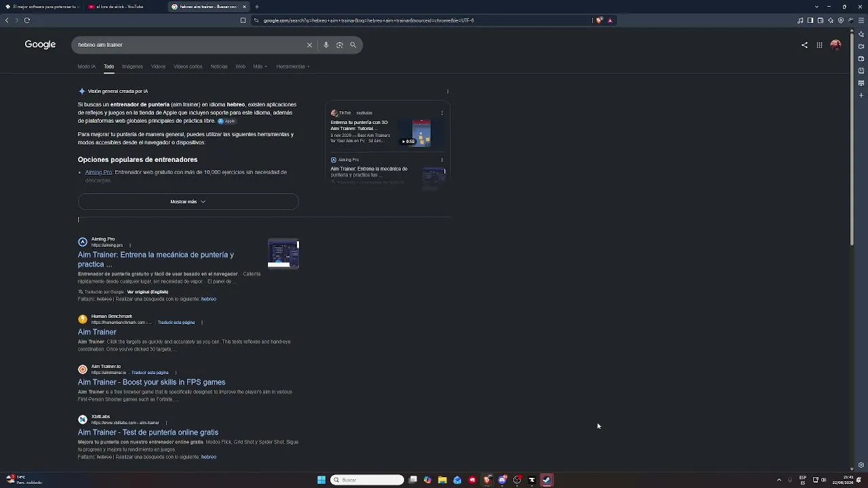Image resolution: width=868 pixels, height=488 pixels.
Task: Select the Web results tab
Action: 240,66
